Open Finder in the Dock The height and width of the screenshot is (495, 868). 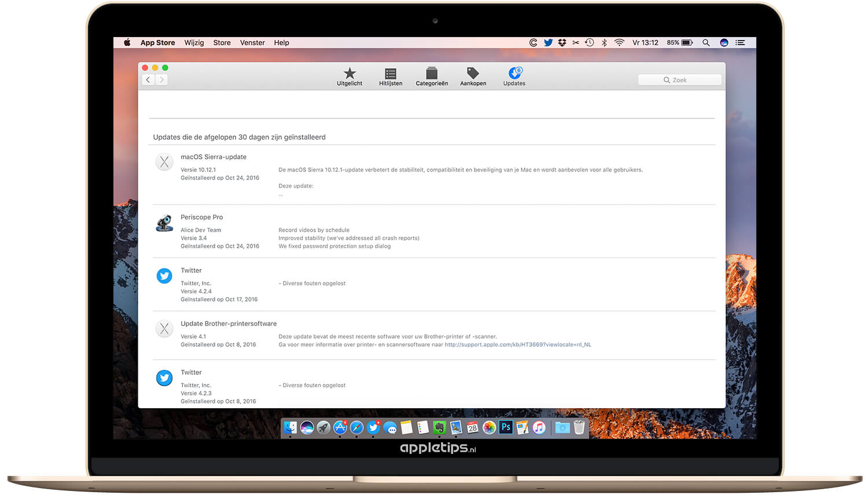290,427
